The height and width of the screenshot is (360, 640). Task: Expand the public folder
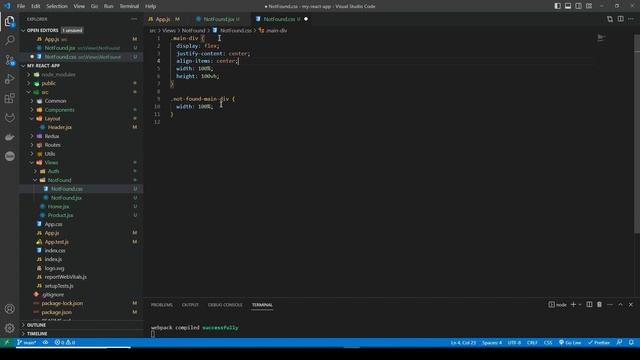(x=29, y=83)
